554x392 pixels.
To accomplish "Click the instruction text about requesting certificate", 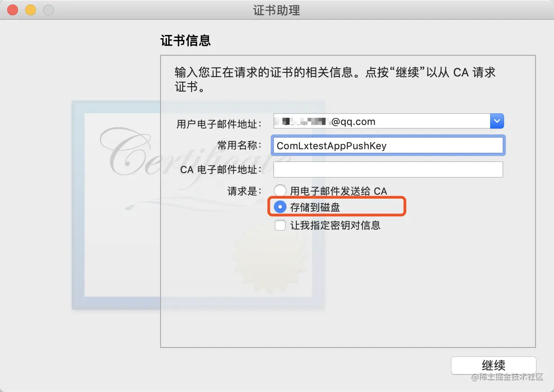I will (x=335, y=79).
